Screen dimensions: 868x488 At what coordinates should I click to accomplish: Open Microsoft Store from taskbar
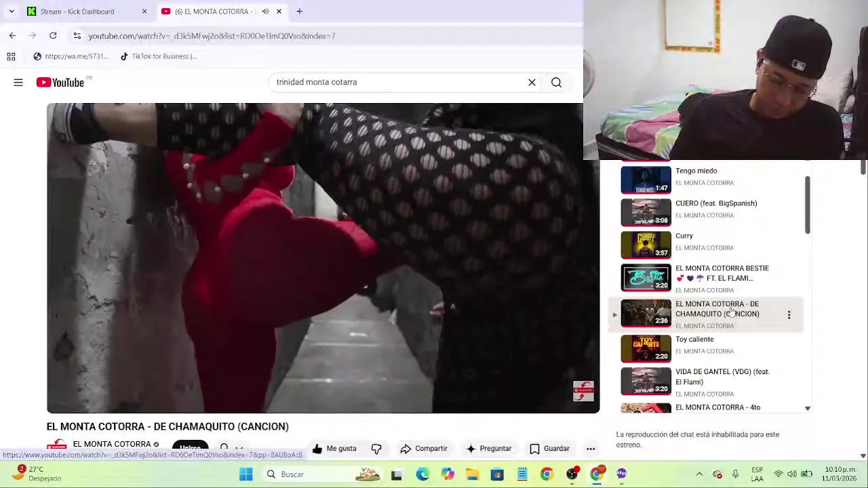tap(497, 474)
